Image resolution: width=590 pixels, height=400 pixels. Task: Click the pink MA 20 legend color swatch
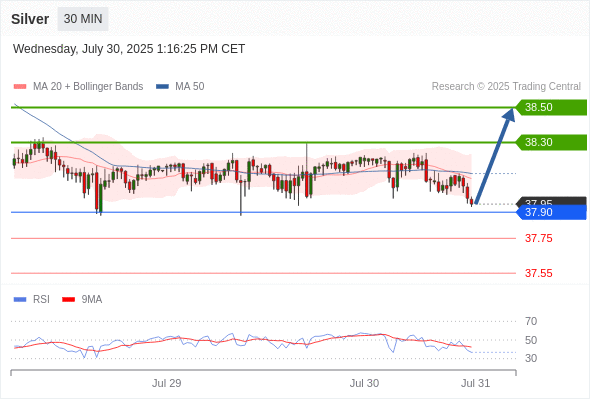tap(20, 87)
